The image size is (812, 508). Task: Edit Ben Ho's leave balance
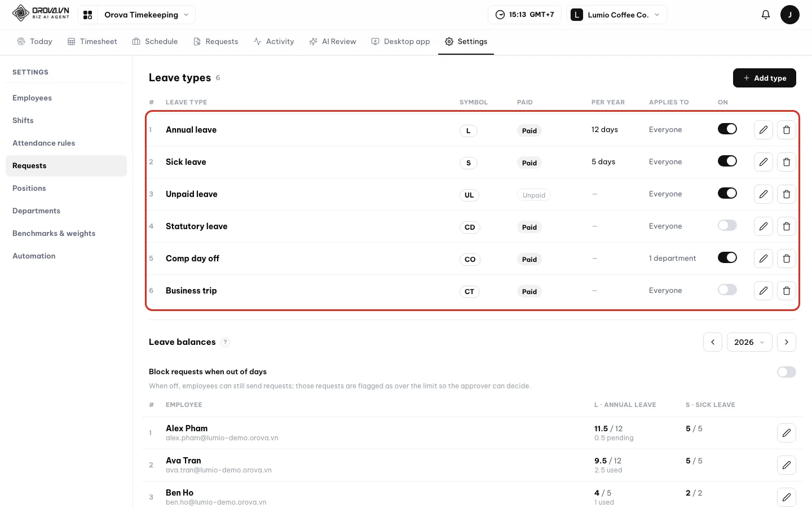pos(787,497)
